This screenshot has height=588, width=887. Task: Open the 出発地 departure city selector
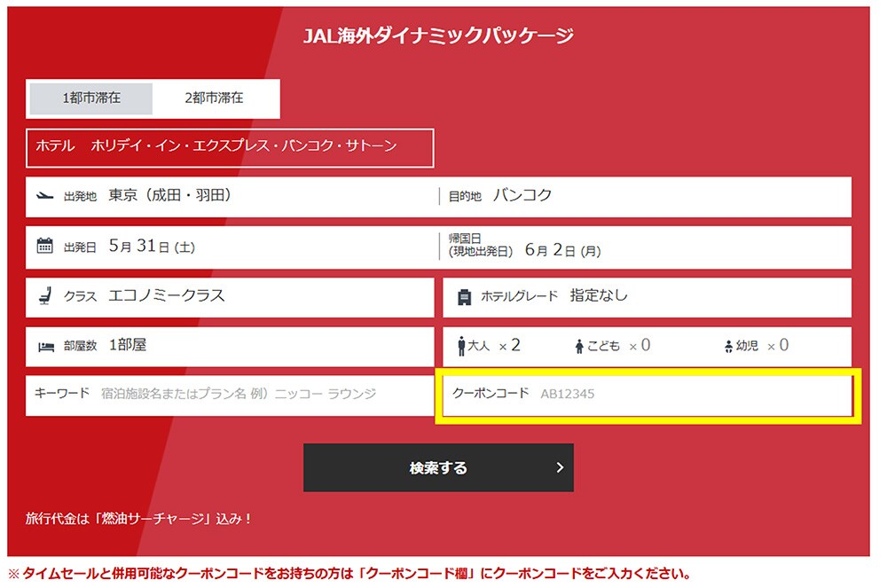coord(232,197)
